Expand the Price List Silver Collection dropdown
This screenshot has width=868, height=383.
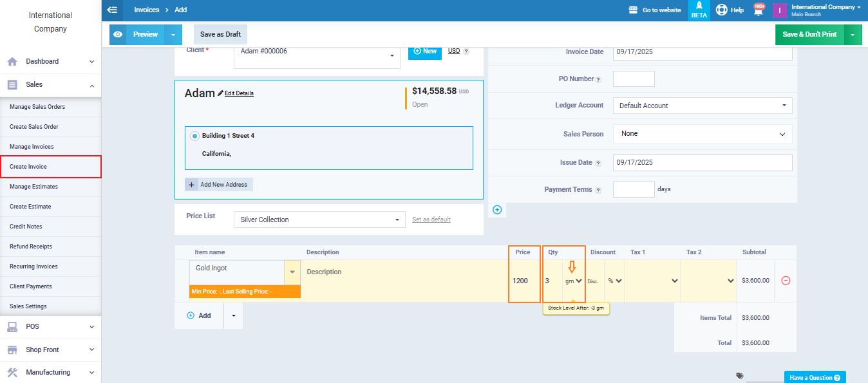click(319, 220)
